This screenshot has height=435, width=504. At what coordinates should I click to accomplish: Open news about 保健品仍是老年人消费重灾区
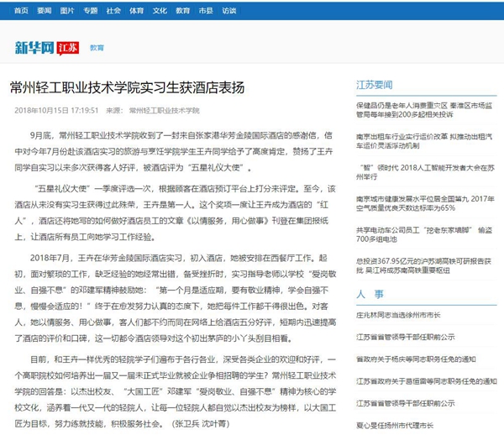(x=424, y=110)
